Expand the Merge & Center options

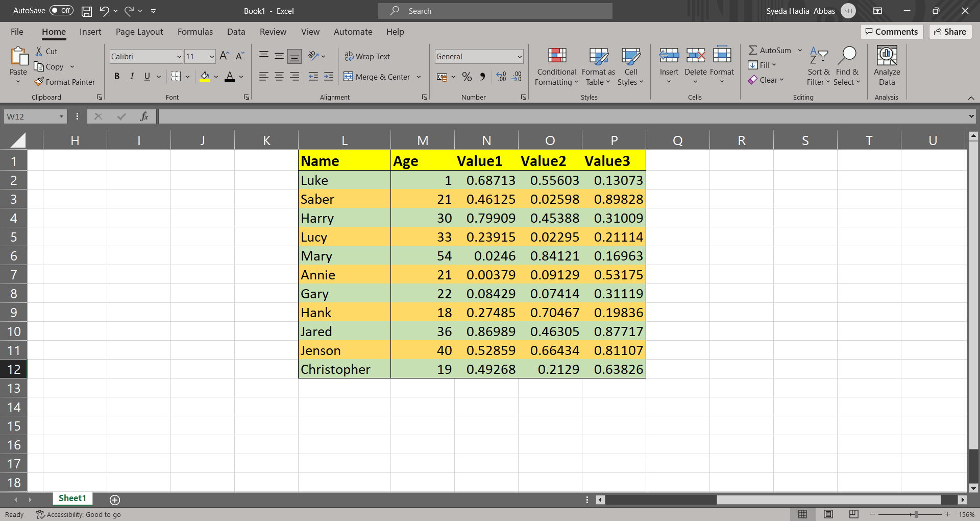(x=419, y=77)
